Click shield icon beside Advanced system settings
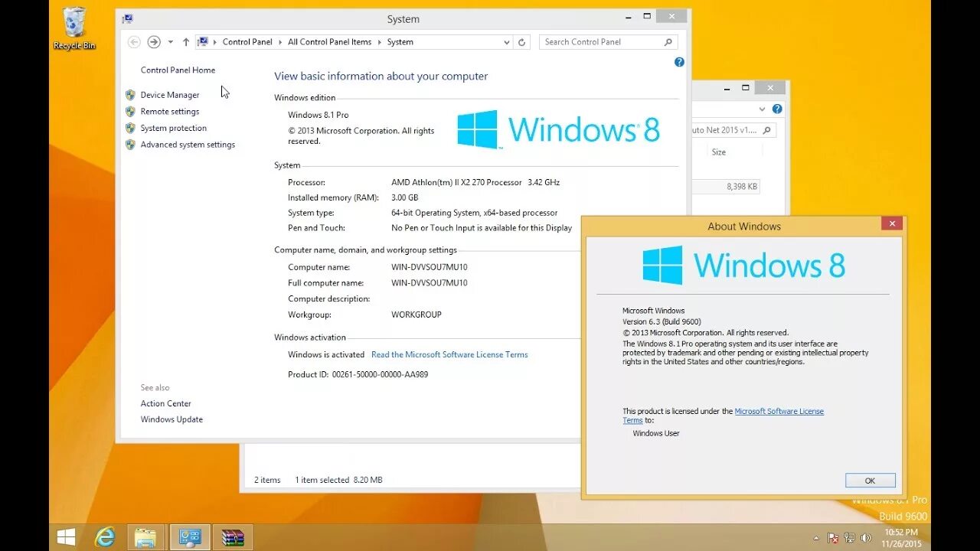Image resolution: width=980 pixels, height=551 pixels. pos(130,145)
